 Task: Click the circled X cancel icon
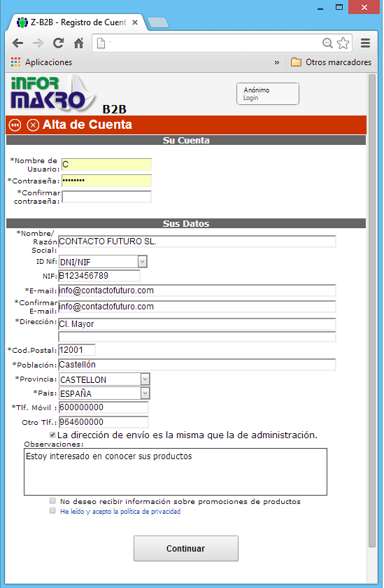(x=33, y=125)
